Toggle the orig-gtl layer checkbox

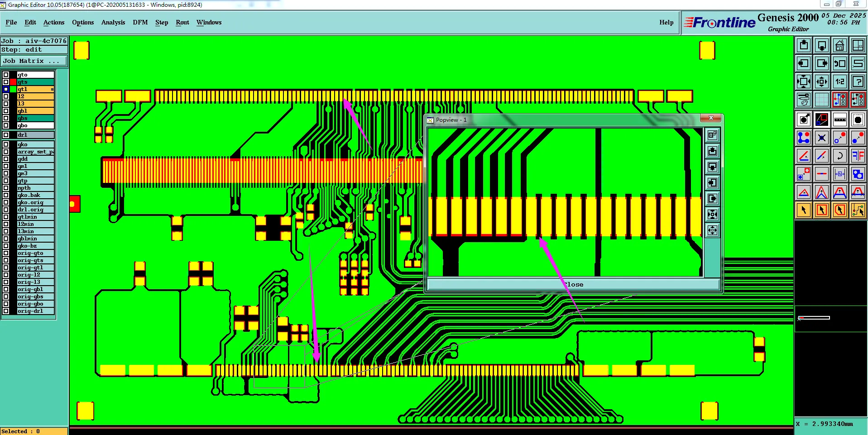coord(6,268)
